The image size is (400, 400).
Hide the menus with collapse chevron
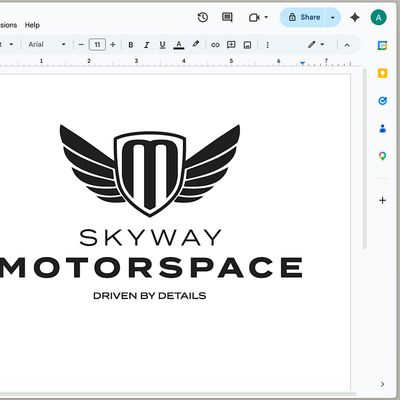point(347,45)
